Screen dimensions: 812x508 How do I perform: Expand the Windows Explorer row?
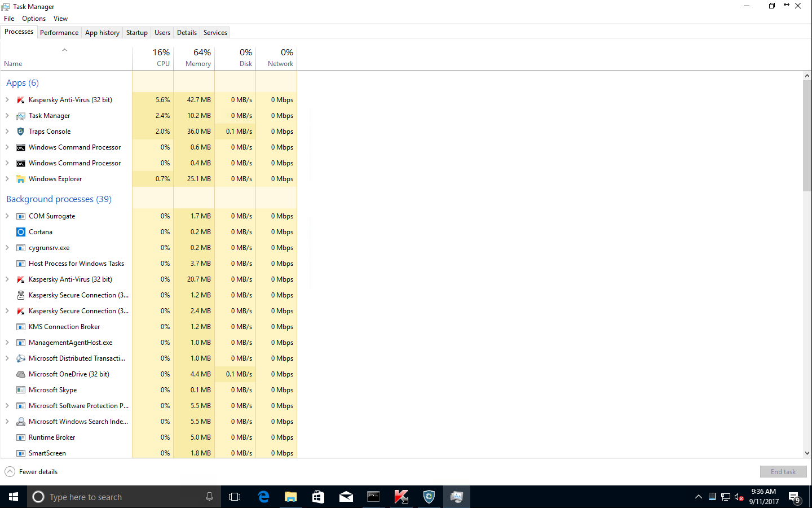pos(7,179)
